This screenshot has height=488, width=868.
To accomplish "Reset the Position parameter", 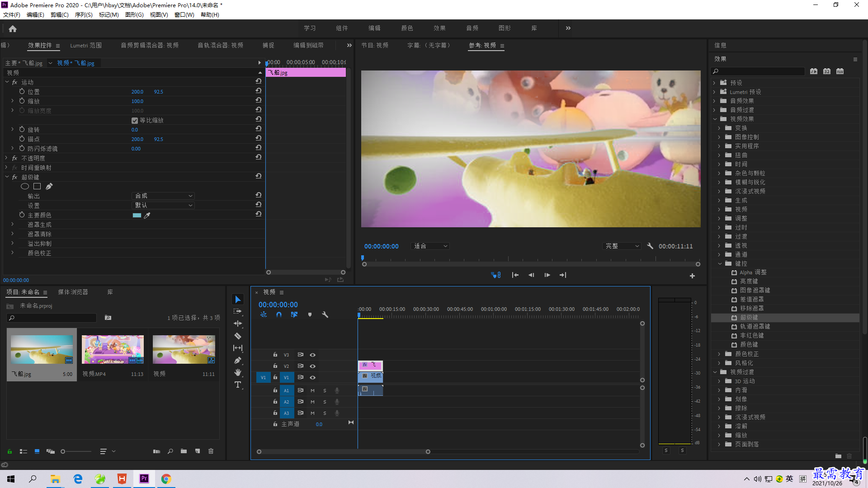I will click(259, 90).
